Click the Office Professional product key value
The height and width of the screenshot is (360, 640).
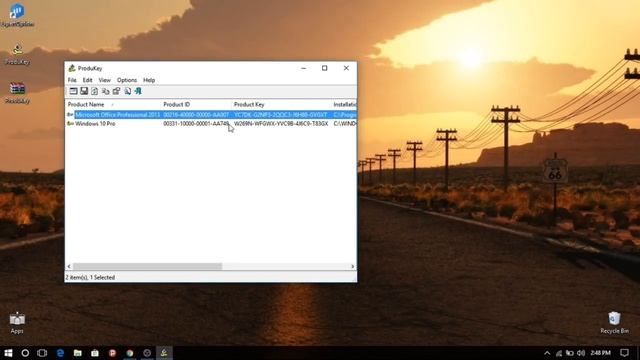[x=280, y=115]
